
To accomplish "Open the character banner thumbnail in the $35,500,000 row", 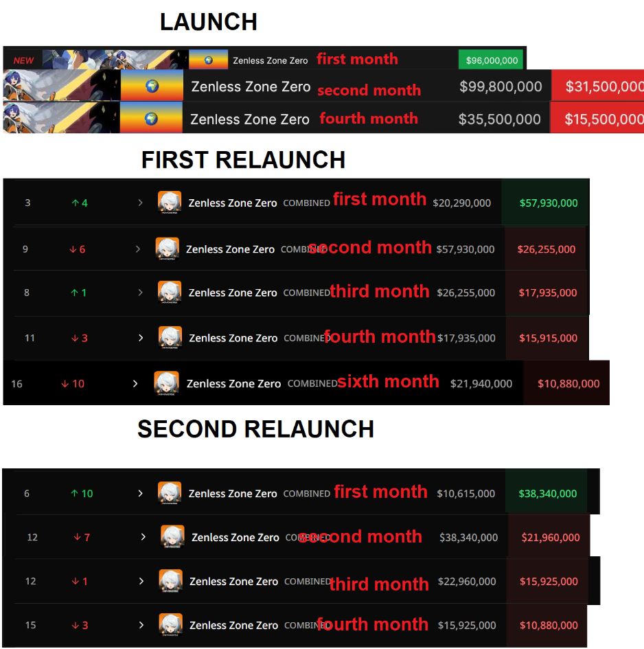I will (61, 118).
